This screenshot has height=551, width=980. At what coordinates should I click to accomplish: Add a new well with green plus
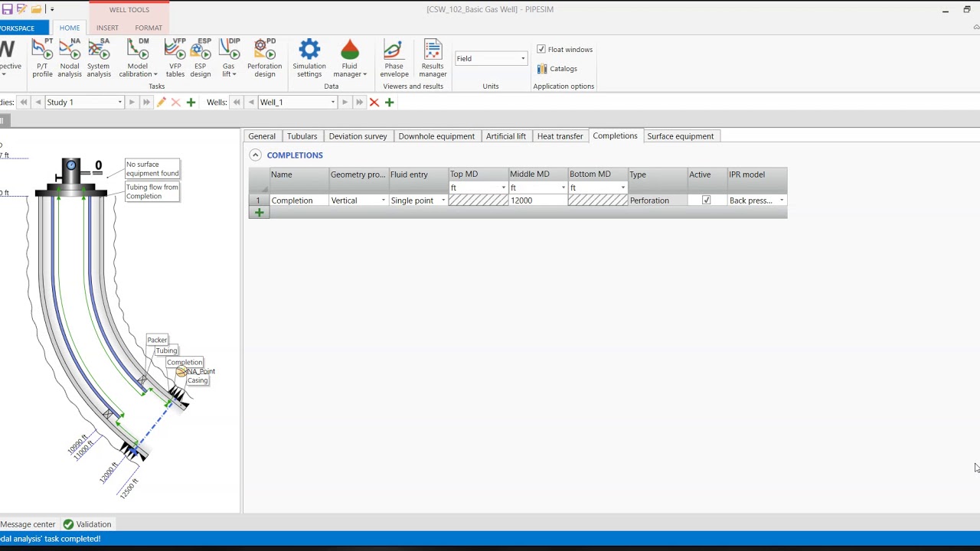point(389,102)
